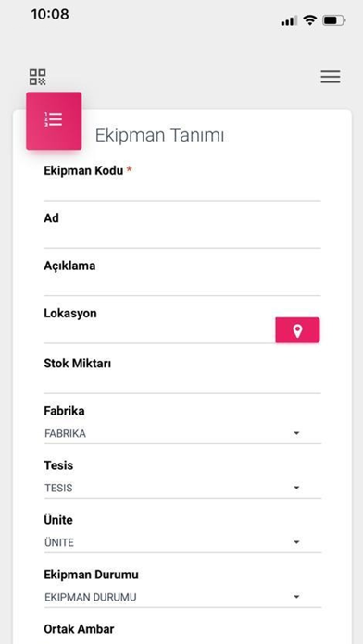Image resolution: width=363 pixels, height=644 pixels.
Task: Focus the Açıklama input field
Action: click(x=182, y=285)
